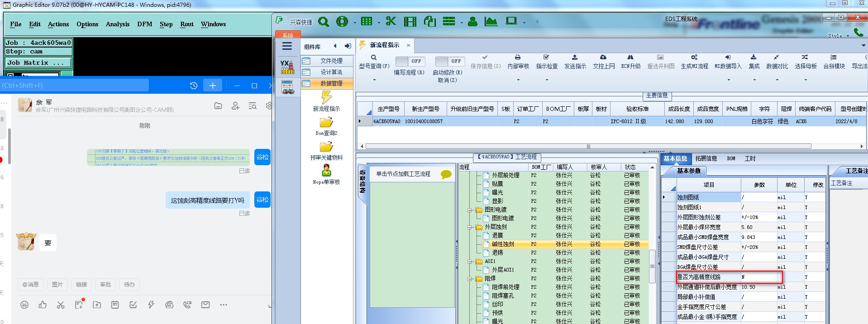This screenshot has height=324, width=868.
Task: Click the green magnifier search icon in EDS toolbar
Action: point(324,21)
